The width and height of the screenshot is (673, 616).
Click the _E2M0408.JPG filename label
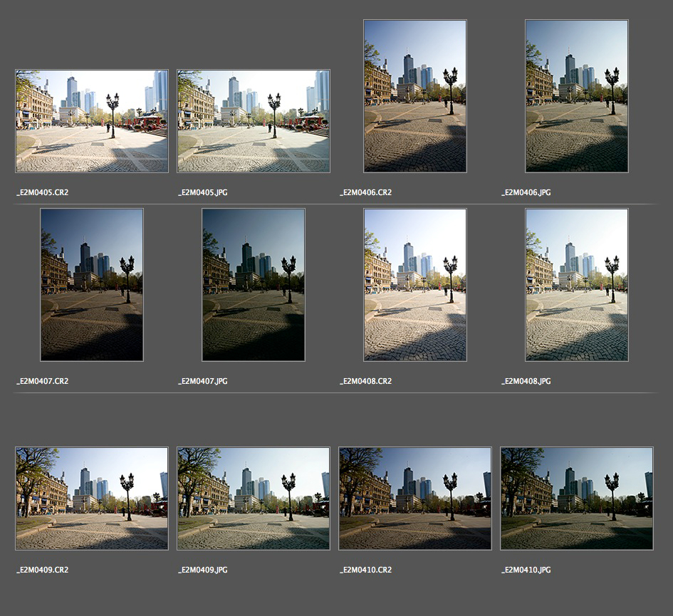526,382
